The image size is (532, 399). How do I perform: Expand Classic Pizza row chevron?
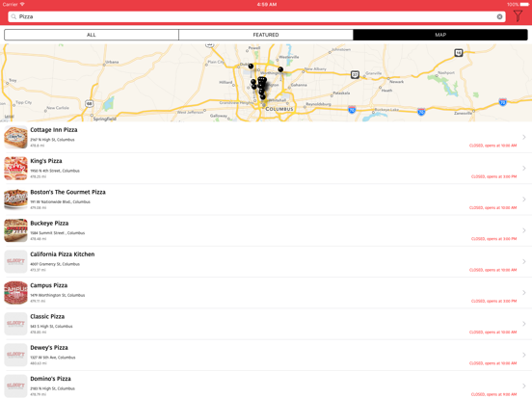point(524,324)
